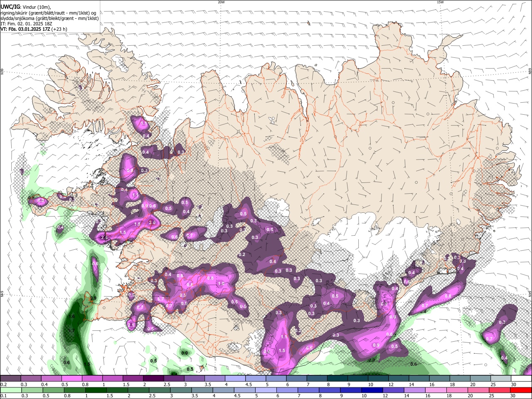The width and height of the screenshot is (532, 399).
Task: Click the 30 label in the lower legend row
Action: pos(513,396)
